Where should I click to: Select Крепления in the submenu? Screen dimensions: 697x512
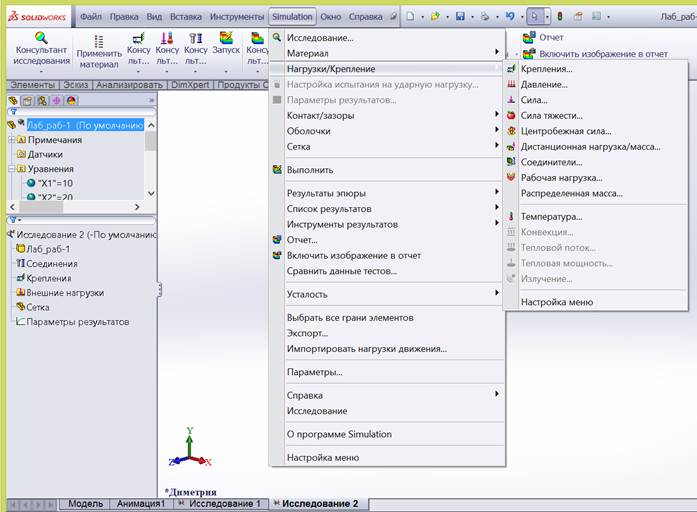pyautogui.click(x=546, y=69)
